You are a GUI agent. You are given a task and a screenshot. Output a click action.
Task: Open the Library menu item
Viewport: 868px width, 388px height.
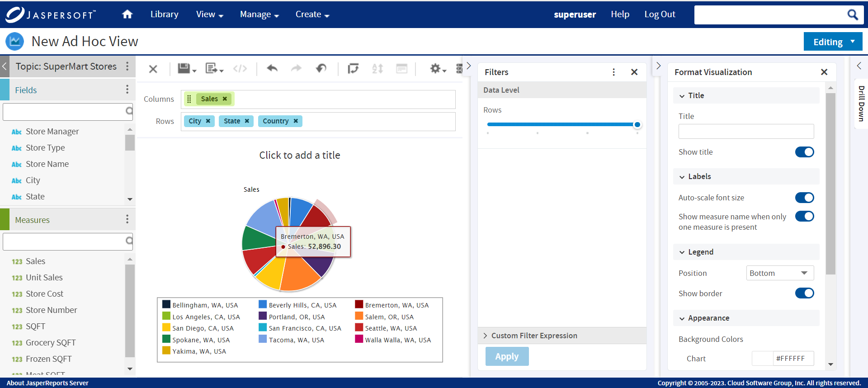164,14
